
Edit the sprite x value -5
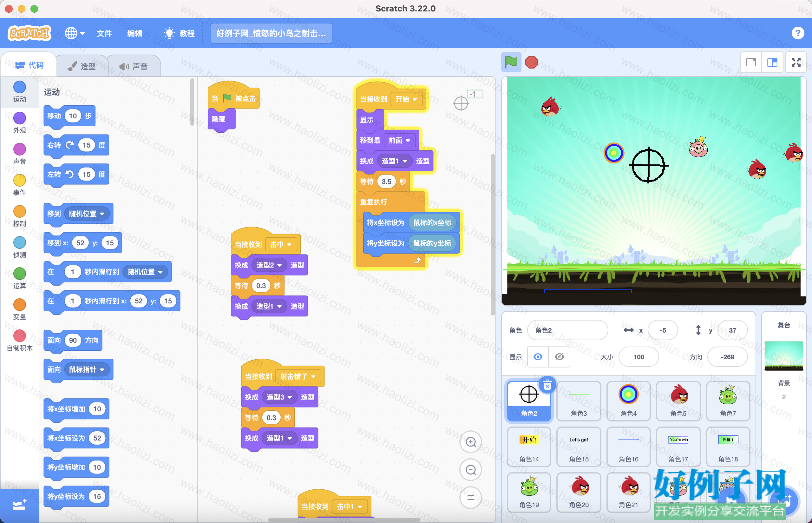click(x=663, y=330)
